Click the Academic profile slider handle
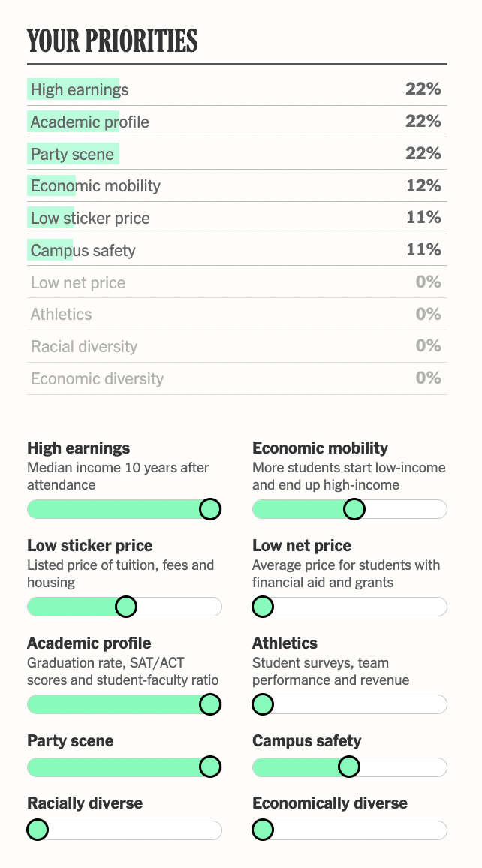Screen dimensions: 482x868 tap(209, 704)
